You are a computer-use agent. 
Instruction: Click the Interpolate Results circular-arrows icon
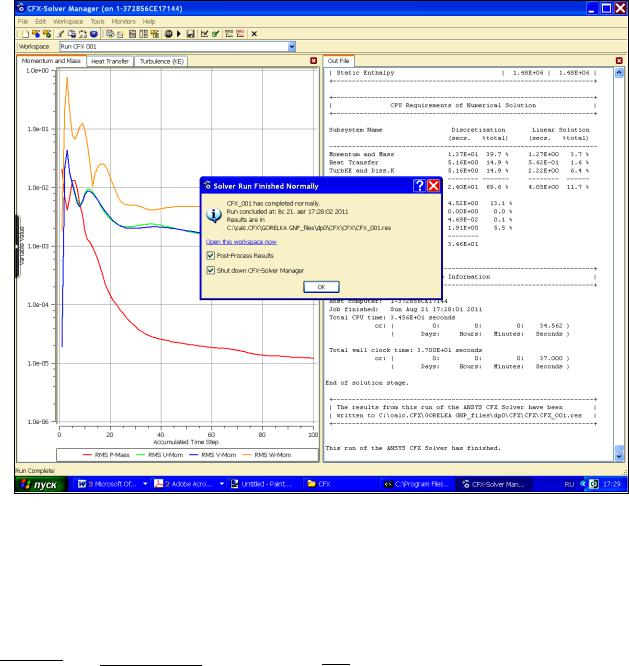tap(83, 34)
